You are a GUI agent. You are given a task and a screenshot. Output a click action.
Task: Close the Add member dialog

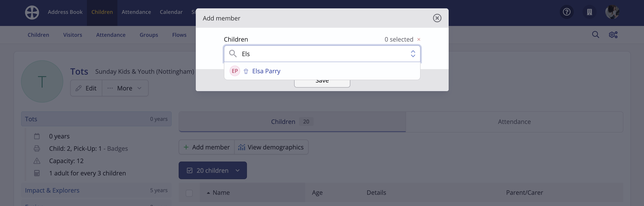tap(437, 18)
